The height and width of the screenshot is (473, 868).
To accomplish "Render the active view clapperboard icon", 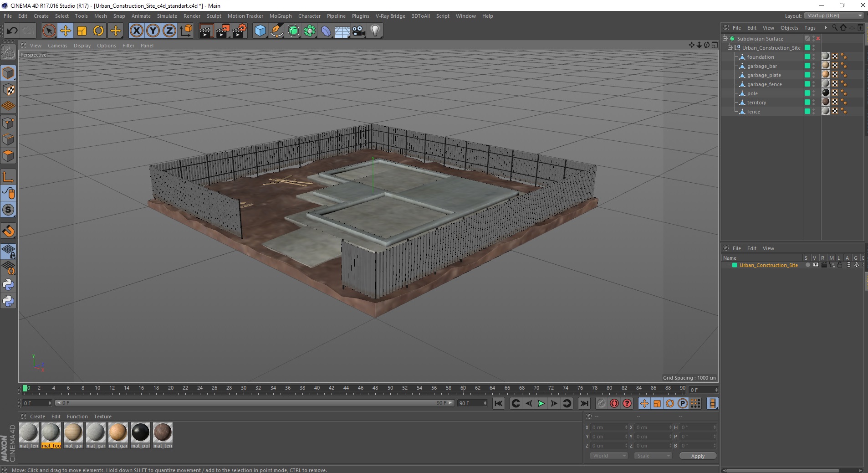I will pyautogui.click(x=206, y=31).
